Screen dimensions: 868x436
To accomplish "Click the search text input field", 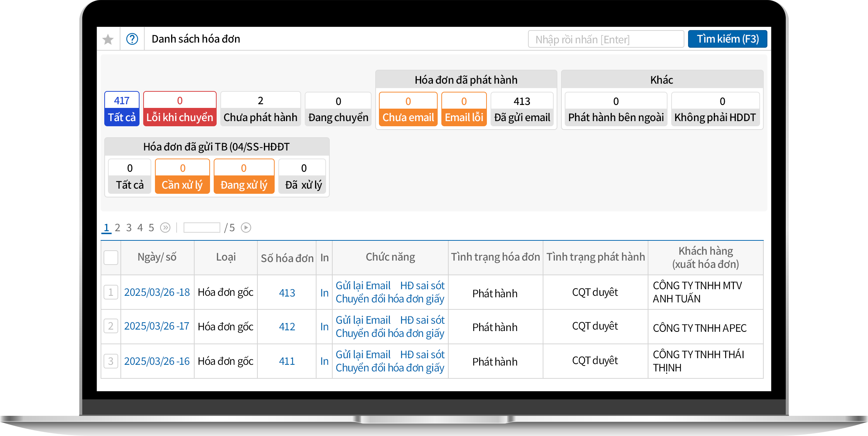I will [x=606, y=39].
